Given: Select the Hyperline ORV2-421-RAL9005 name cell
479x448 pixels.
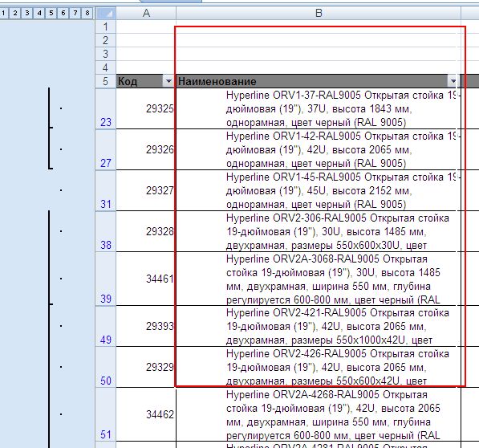Looking at the screenshot, I should (319, 326).
